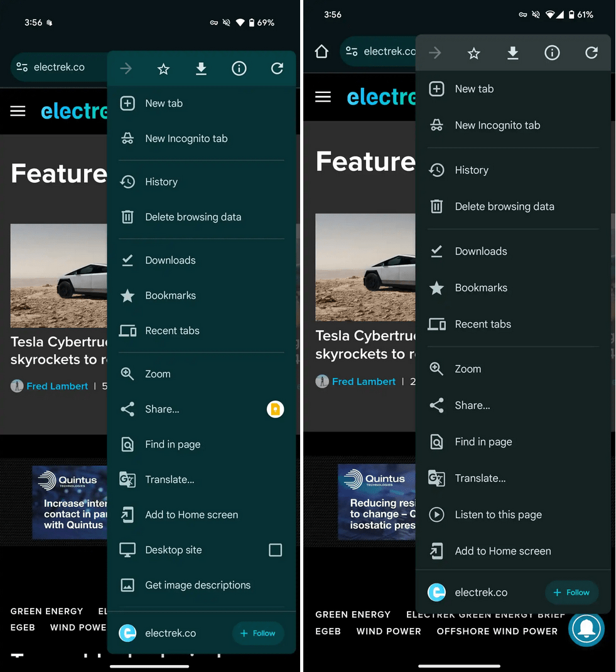Tap GREEN ENERGY tag on left phone

[x=46, y=611]
